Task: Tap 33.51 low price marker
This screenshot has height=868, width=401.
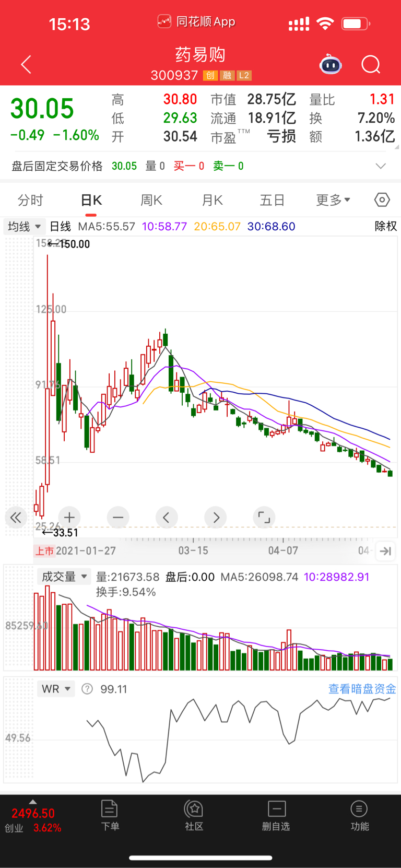Action: pos(60,533)
